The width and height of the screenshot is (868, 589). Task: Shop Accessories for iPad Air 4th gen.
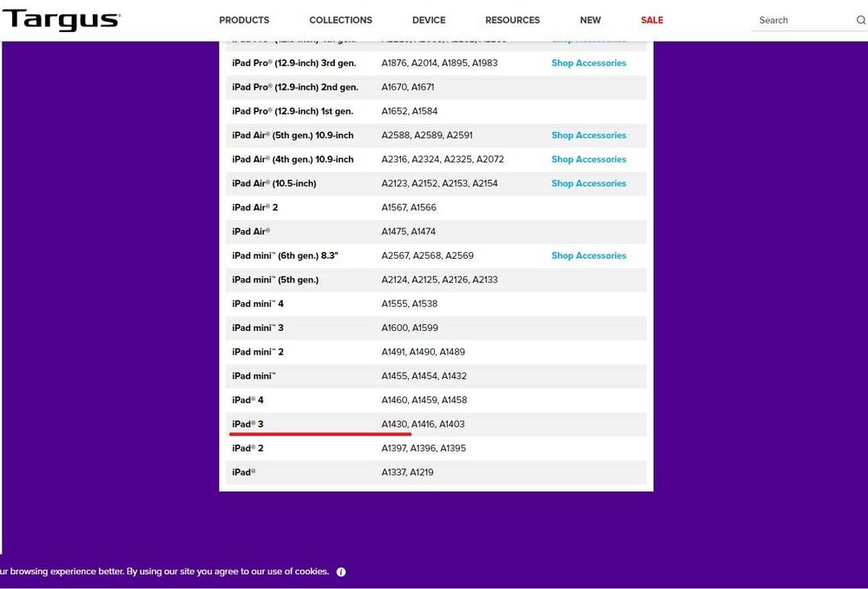(589, 160)
